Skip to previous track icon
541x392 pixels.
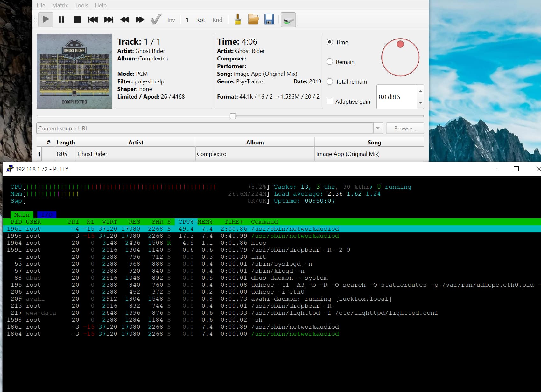pyautogui.click(x=93, y=20)
